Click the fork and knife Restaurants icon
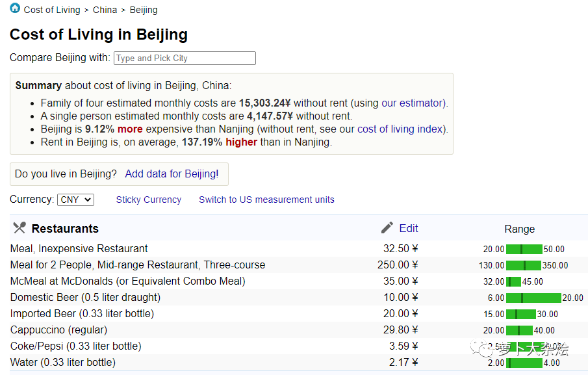 [x=19, y=228]
